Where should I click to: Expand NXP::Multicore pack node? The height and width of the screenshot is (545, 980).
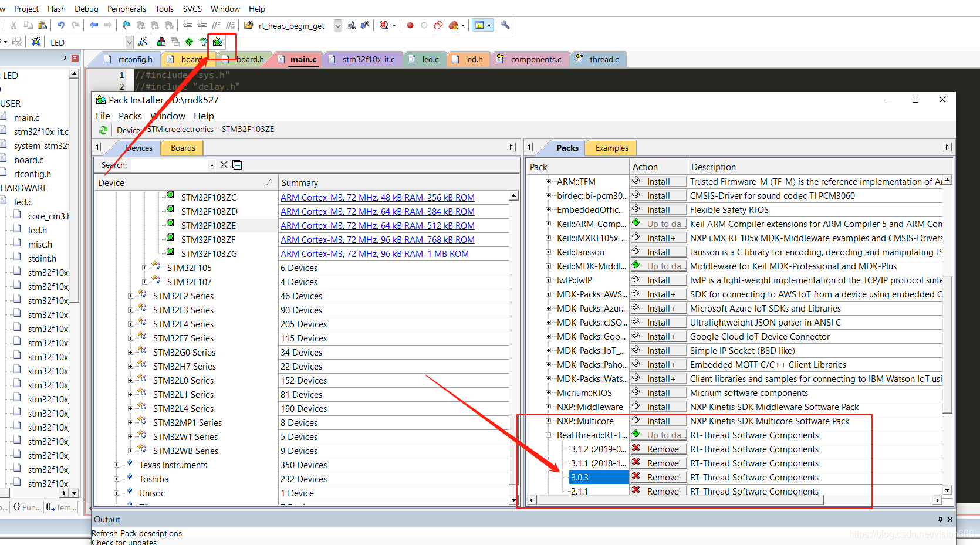coord(548,421)
